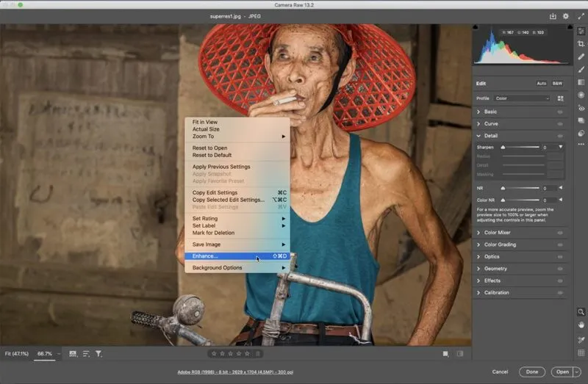Click the save image export icon
This screenshot has height=384, width=588.
tap(553, 16)
